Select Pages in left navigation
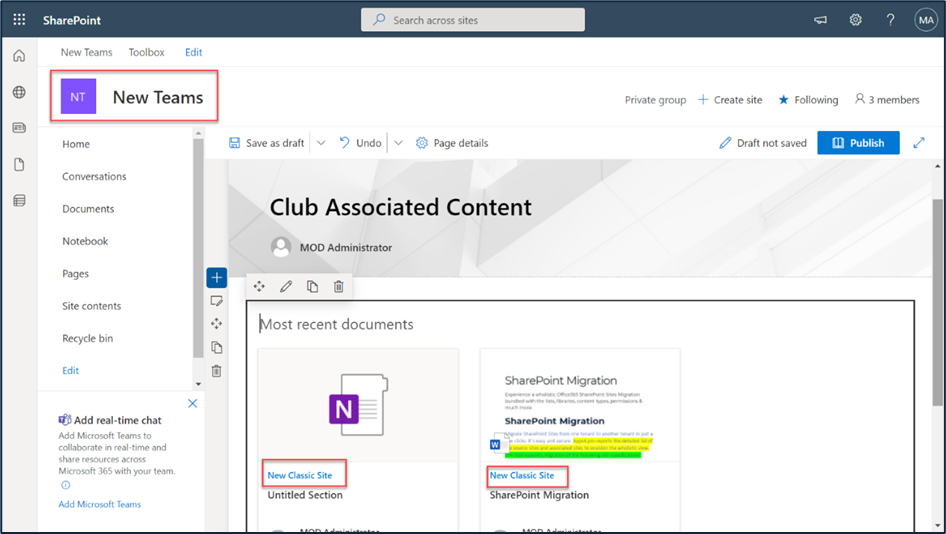 click(x=75, y=274)
